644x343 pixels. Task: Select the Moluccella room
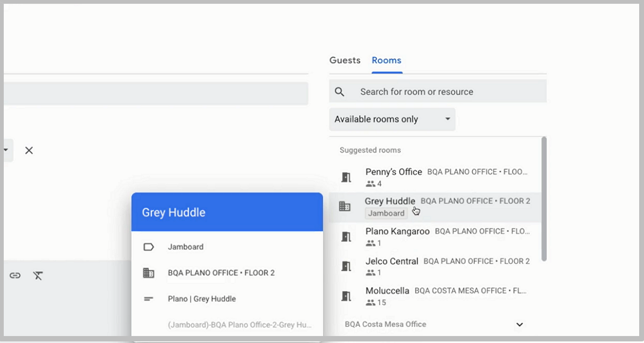435,296
